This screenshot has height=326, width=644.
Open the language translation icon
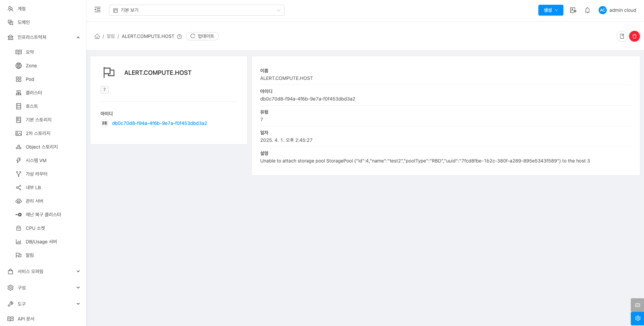pyautogui.click(x=573, y=10)
